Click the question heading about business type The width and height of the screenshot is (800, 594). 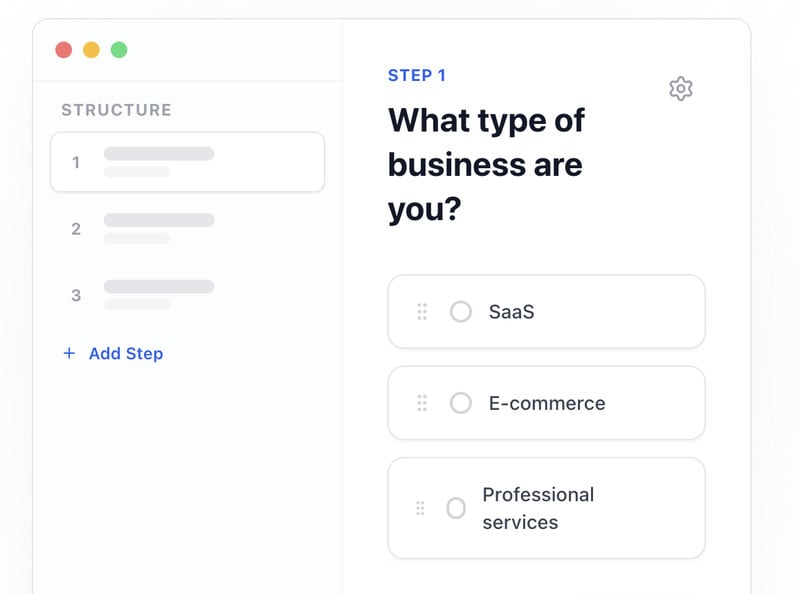point(486,165)
